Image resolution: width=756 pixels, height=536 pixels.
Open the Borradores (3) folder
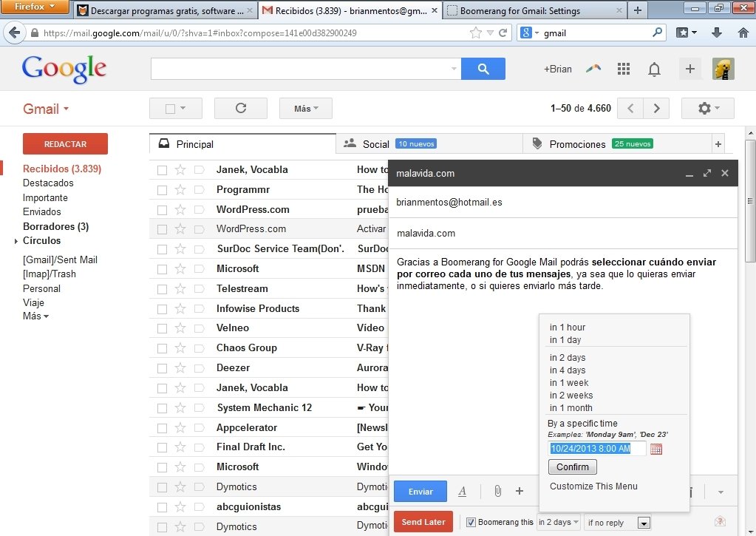click(56, 226)
